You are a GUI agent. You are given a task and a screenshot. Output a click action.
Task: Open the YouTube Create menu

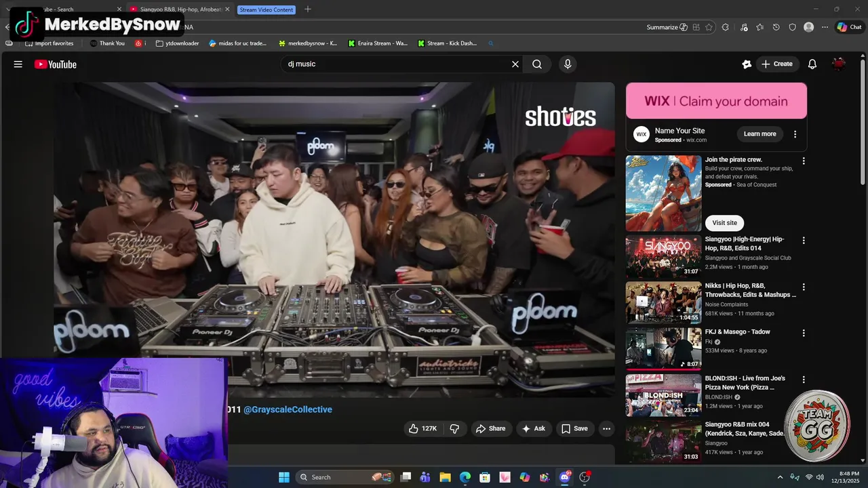coord(777,64)
